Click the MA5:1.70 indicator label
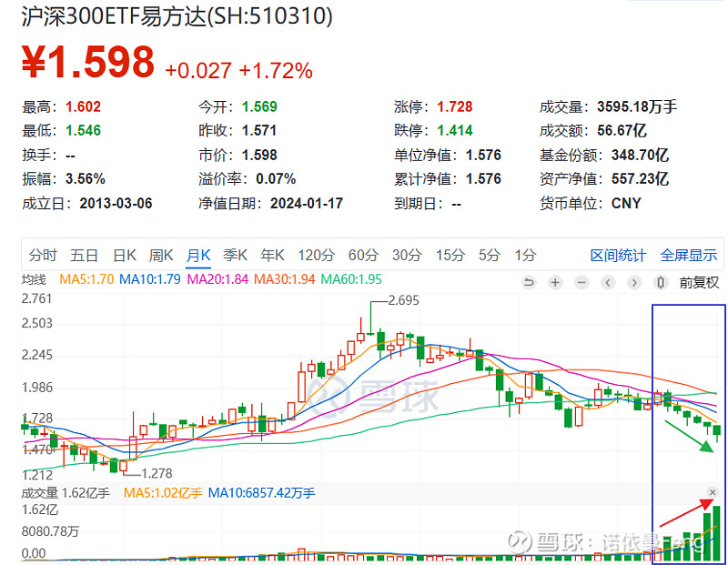 86,279
